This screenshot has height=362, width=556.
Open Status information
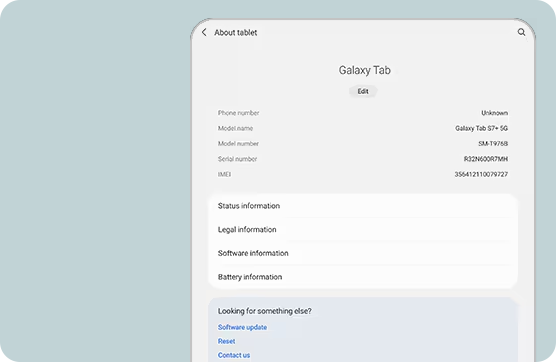click(x=363, y=206)
